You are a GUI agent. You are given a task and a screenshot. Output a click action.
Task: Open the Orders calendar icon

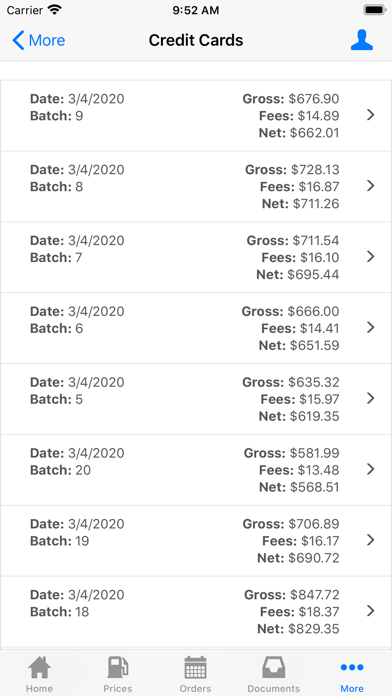tap(195, 667)
